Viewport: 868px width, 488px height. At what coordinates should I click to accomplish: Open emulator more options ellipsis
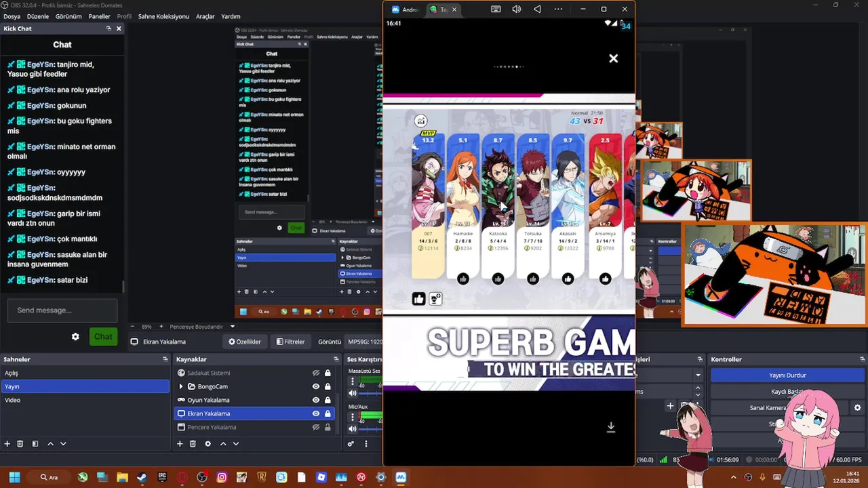coord(558,9)
